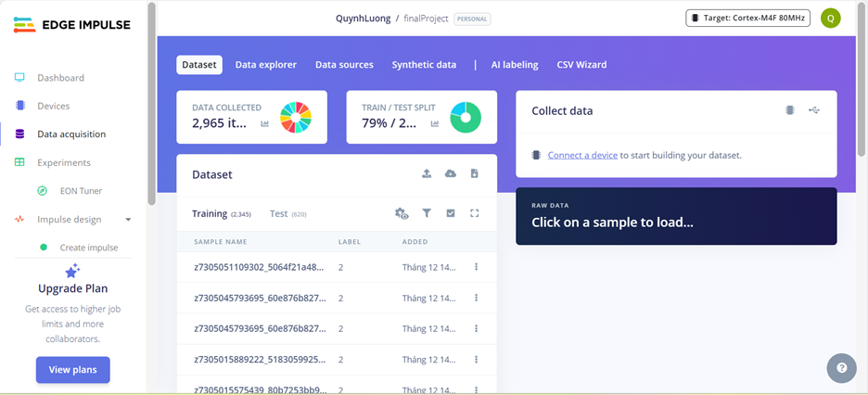The width and height of the screenshot is (868, 395).
Task: Click the Connect a device link
Action: click(x=582, y=155)
